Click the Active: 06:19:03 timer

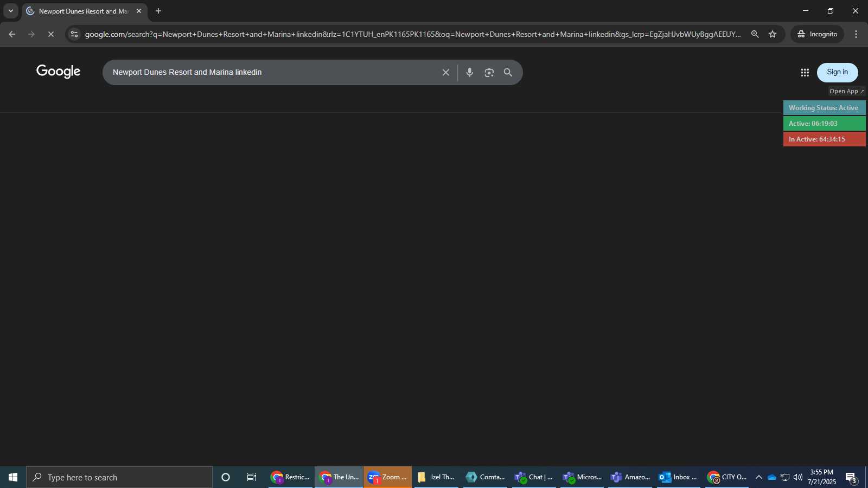(x=824, y=124)
